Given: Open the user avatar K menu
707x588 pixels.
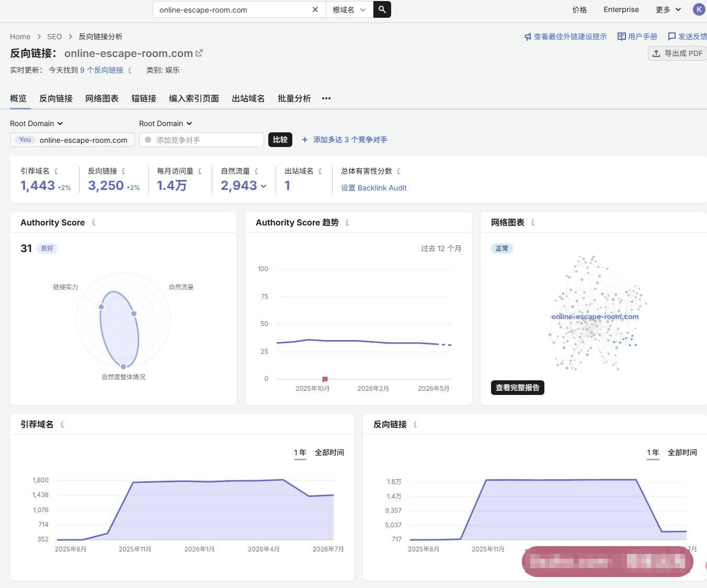Looking at the screenshot, I should pyautogui.click(x=699, y=9).
